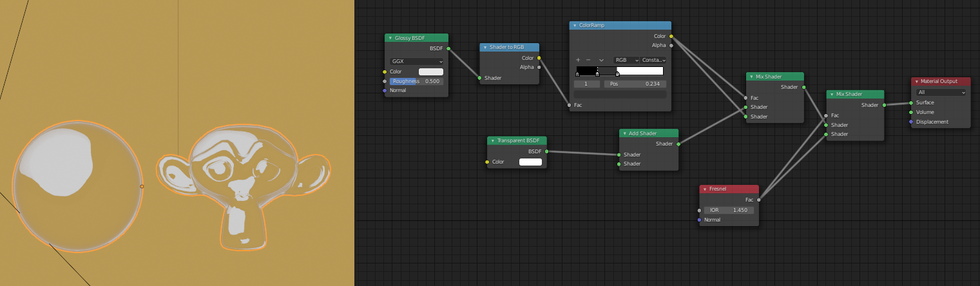Click the ColorRamp Color output socket
Image resolution: width=980 pixels, height=286 pixels.
(671, 36)
